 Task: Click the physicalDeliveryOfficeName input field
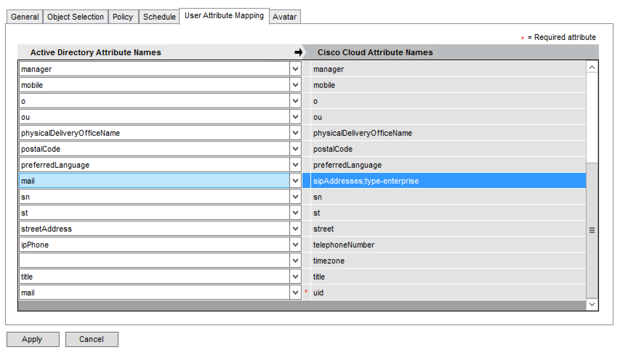coord(154,132)
